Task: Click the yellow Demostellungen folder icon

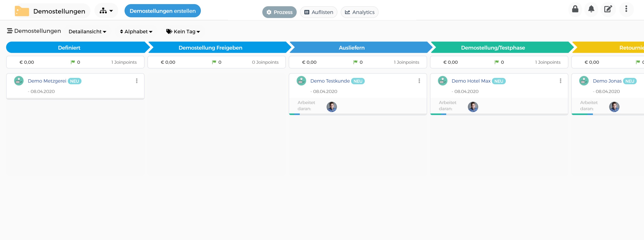Action: click(x=22, y=11)
